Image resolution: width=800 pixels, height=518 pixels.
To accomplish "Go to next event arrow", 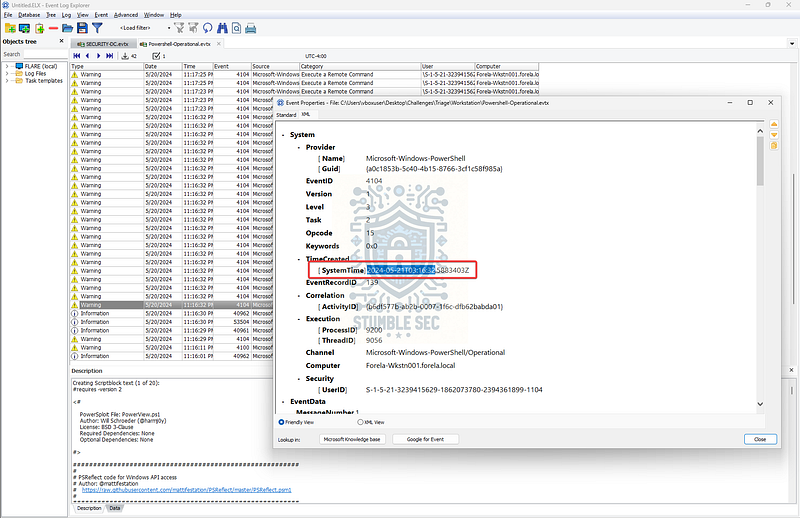I will [98, 56].
